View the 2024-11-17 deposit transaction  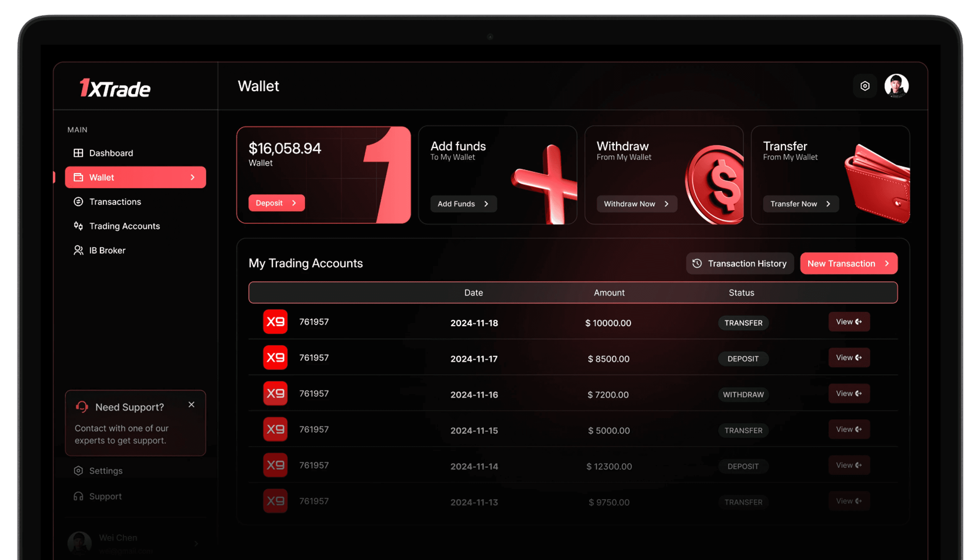pos(849,358)
